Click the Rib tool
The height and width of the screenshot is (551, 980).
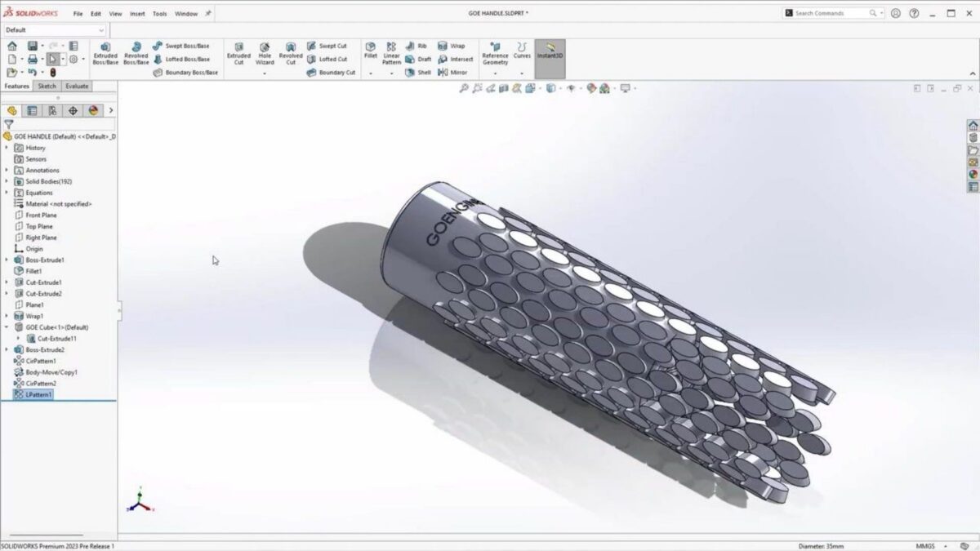coord(416,46)
